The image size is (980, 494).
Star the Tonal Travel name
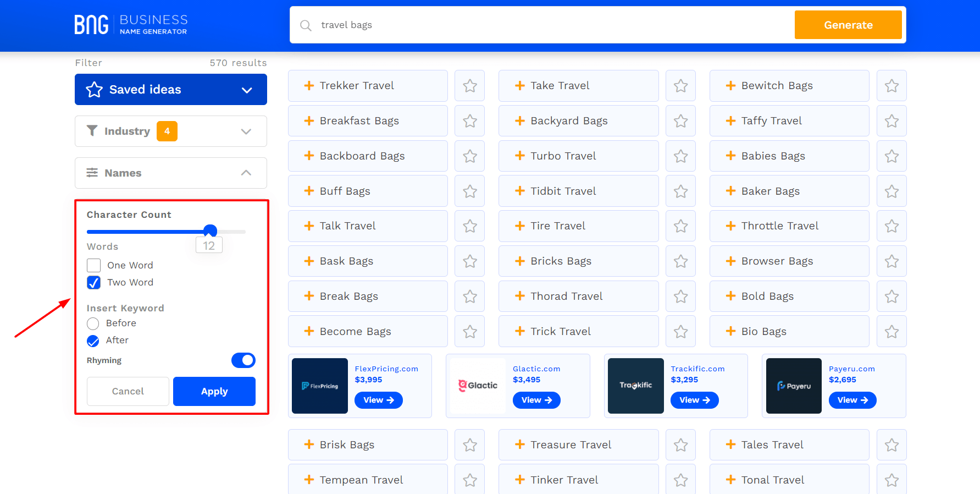[x=892, y=480]
